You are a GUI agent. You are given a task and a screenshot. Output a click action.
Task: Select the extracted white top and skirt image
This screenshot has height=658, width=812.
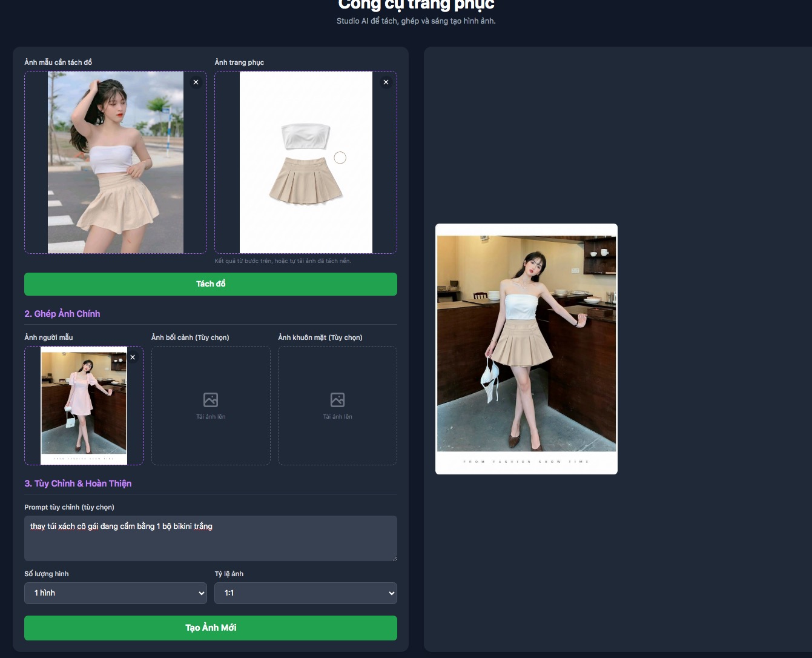(x=306, y=162)
